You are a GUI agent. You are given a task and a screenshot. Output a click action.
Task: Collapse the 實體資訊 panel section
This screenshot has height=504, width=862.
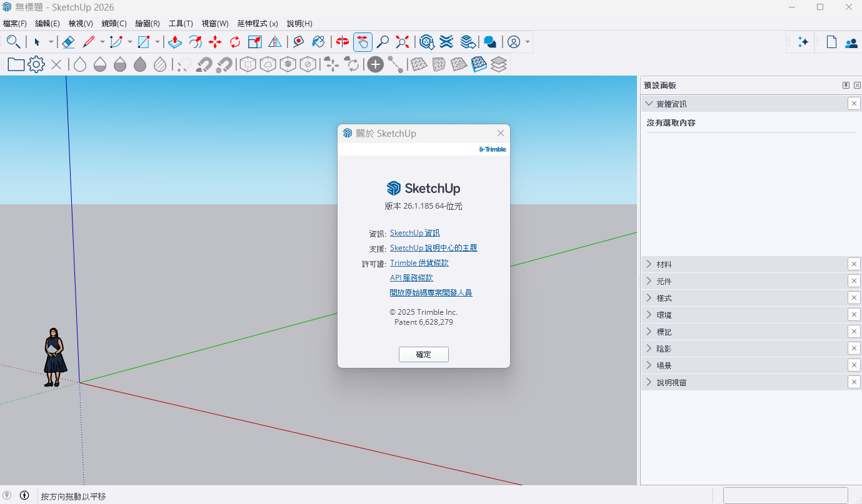(649, 104)
